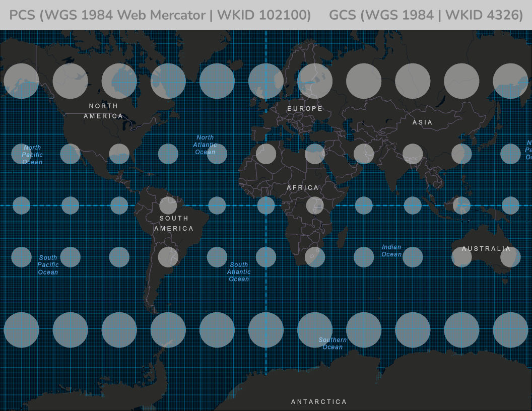The height and width of the screenshot is (411, 532).
Task: Select the circle over western Australia
Action: [x=461, y=257]
